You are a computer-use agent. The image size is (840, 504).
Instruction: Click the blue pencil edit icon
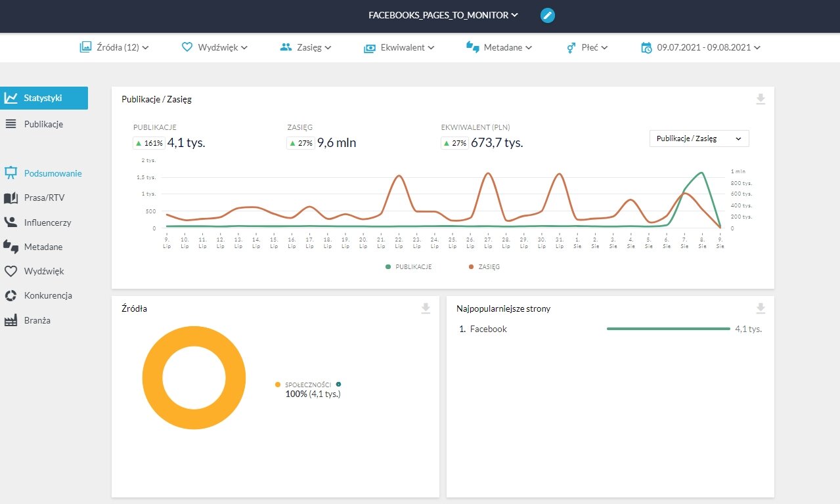pyautogui.click(x=548, y=15)
